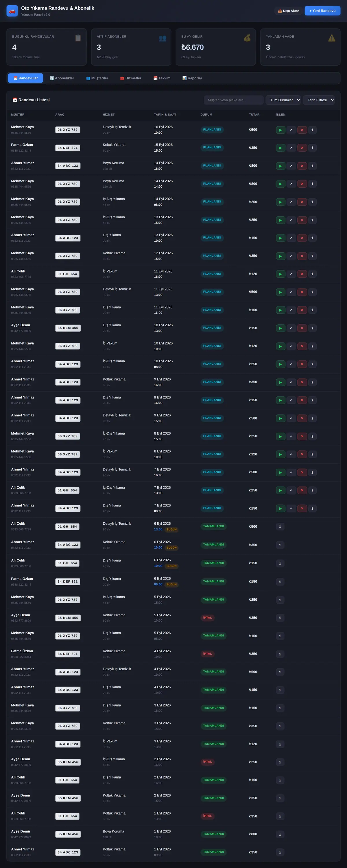The height and width of the screenshot is (868, 347).
Task: Switch to the Abonelikler tab
Action: (62, 78)
